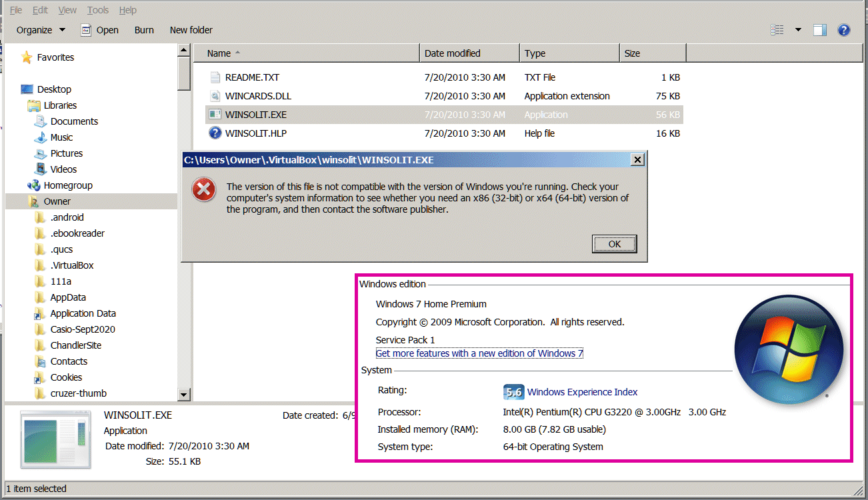Click the red error icon in dialog
Screen dimensions: 868x500
[x=203, y=191]
